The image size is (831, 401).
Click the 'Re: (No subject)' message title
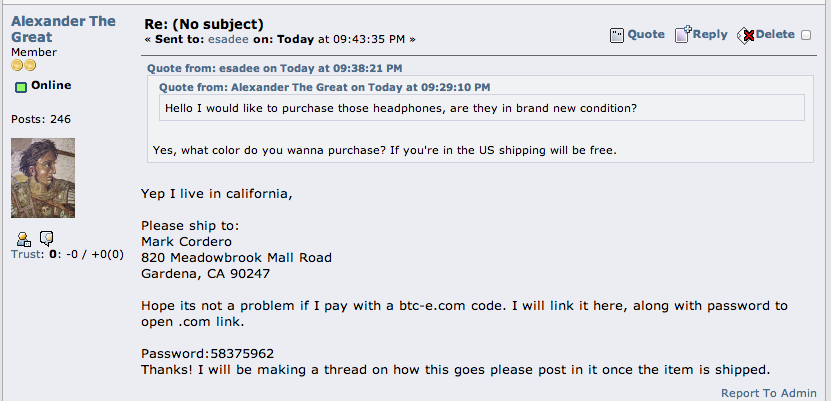[x=204, y=24]
